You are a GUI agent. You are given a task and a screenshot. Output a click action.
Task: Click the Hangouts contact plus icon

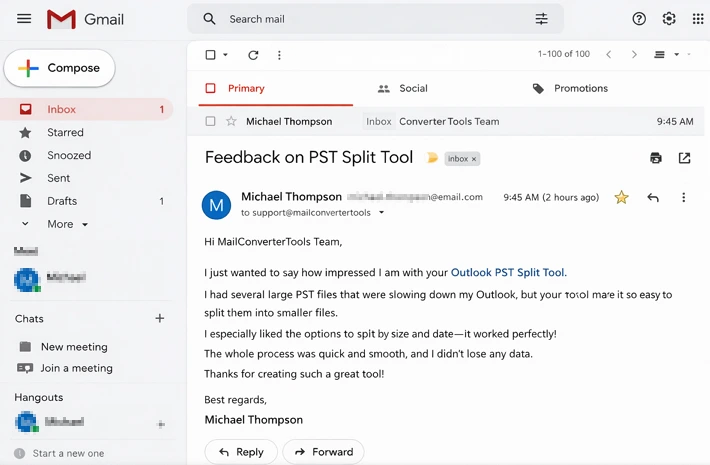[161, 424]
